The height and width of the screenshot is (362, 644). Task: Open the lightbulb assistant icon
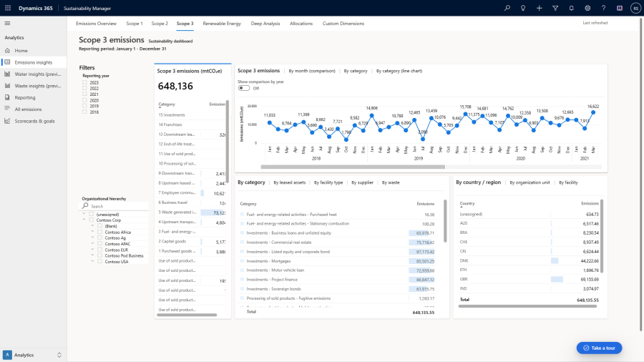[523, 8]
